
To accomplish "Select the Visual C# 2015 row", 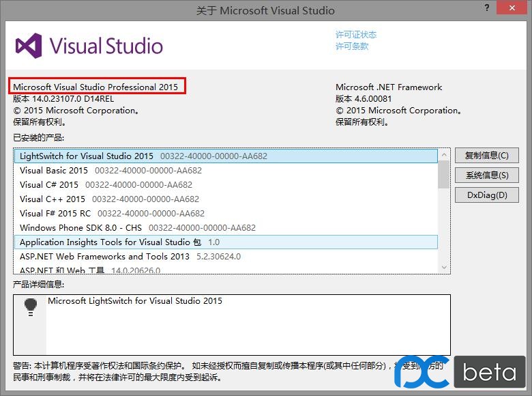I will coord(226,185).
